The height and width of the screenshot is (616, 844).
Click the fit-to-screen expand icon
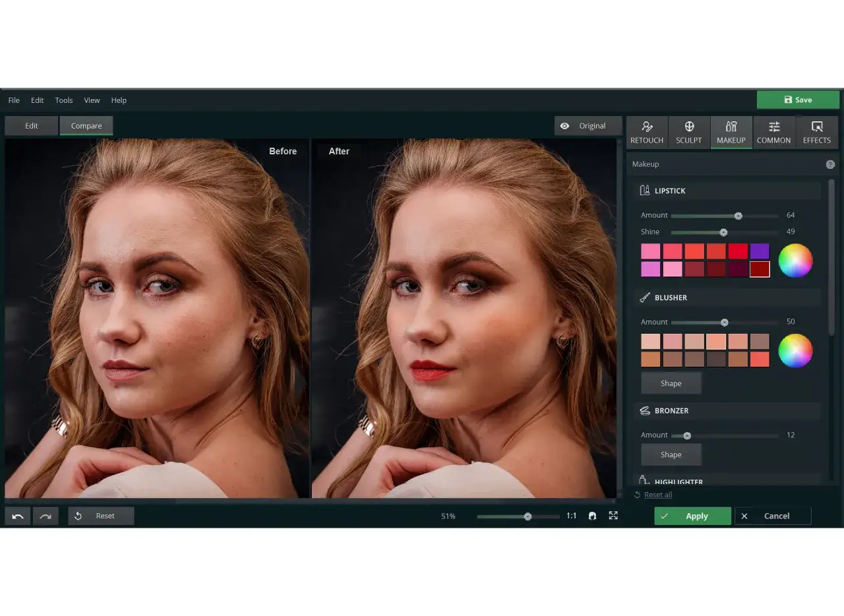(613, 516)
